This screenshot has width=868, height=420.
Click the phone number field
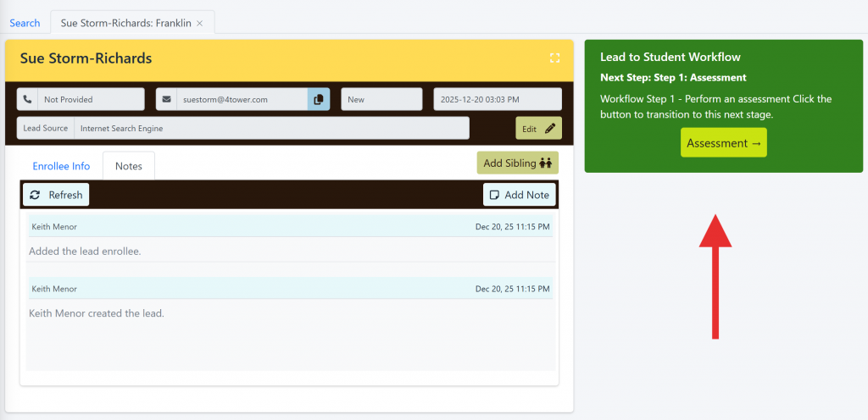coord(90,100)
